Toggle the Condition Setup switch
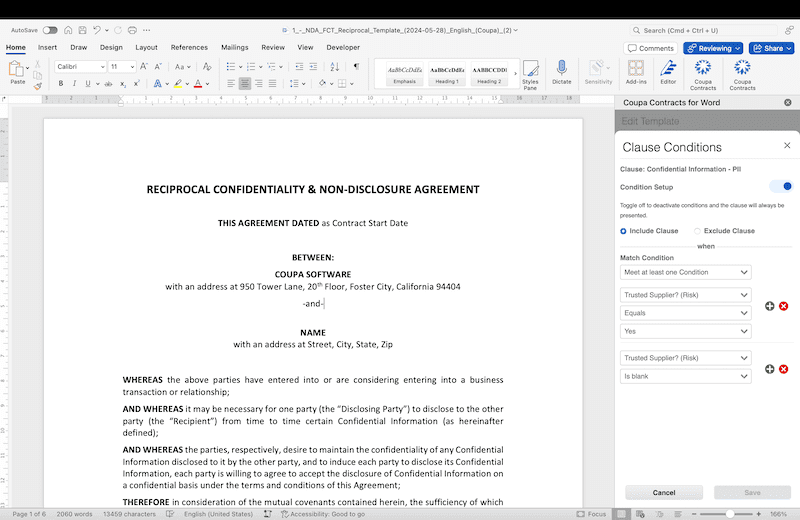Image resolution: width=800 pixels, height=520 pixels. (x=781, y=186)
